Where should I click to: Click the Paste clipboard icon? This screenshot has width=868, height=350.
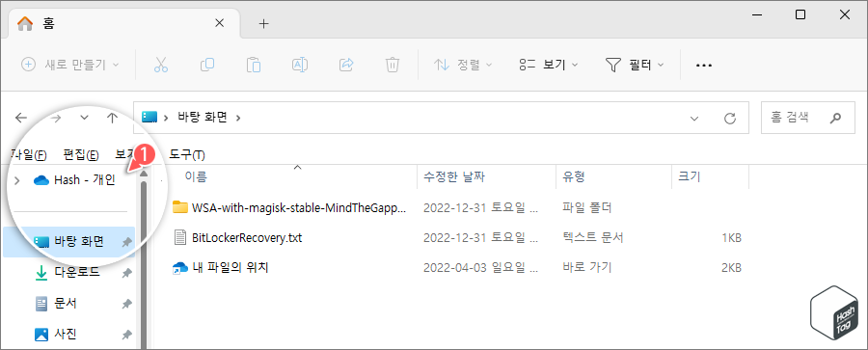click(254, 65)
